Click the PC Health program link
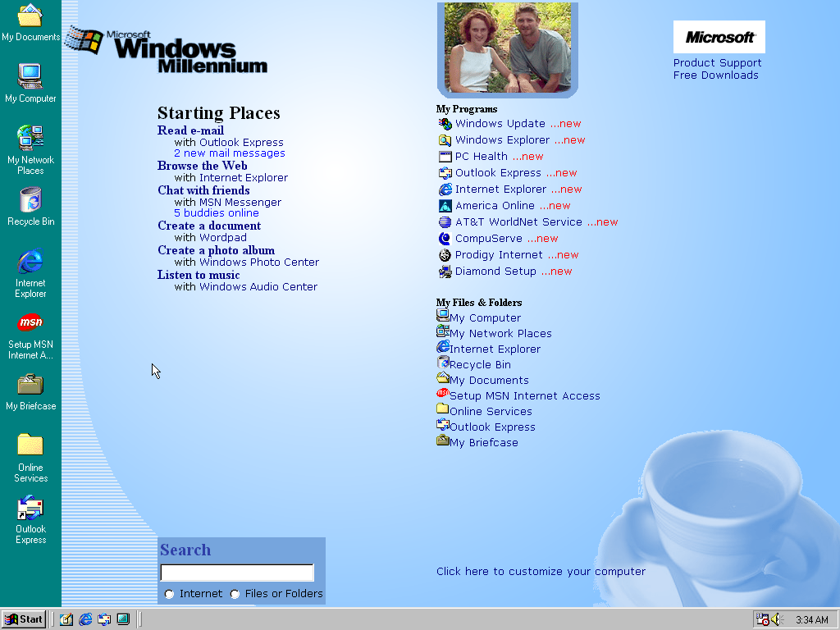The image size is (840, 630). click(481, 157)
